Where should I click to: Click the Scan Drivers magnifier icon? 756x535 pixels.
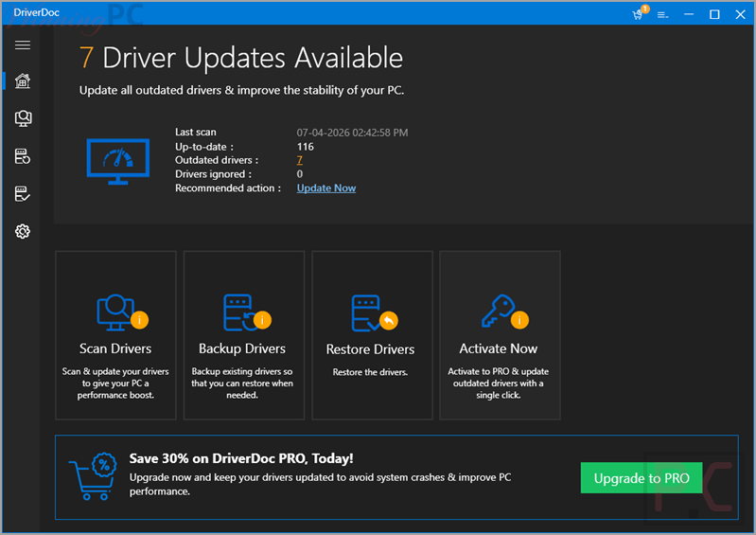point(121,312)
